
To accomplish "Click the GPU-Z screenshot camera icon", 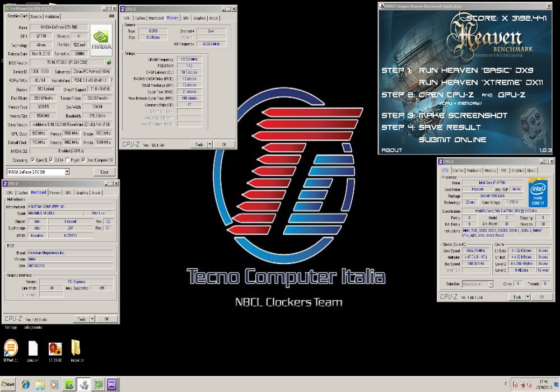I will tap(111, 16).
